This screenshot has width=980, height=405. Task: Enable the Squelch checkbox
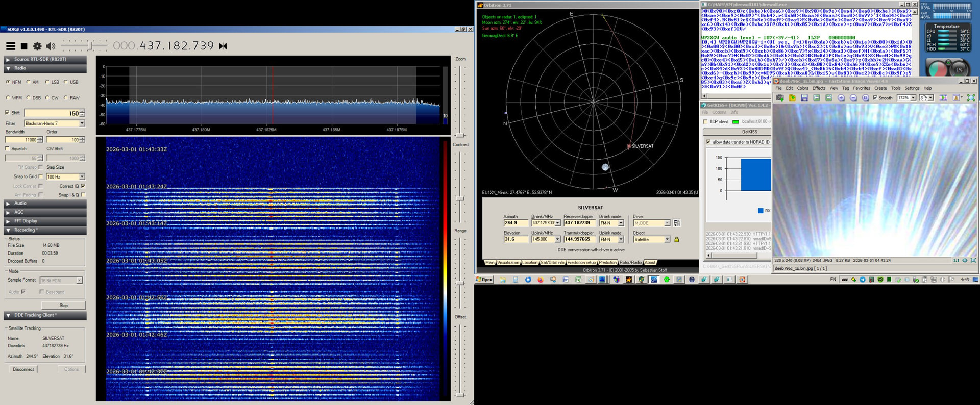pyautogui.click(x=7, y=149)
